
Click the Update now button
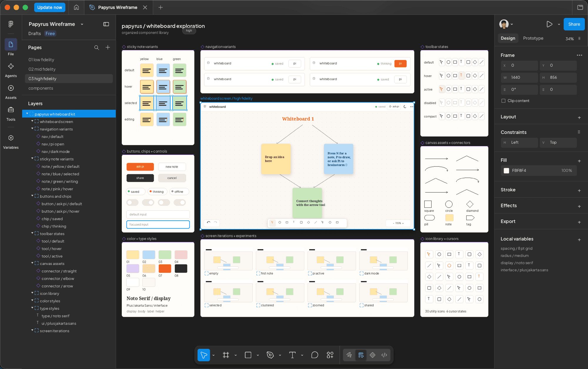[x=50, y=7]
